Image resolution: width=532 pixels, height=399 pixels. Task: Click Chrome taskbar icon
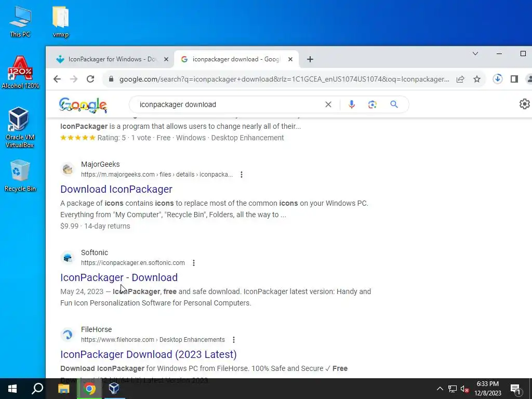click(89, 389)
